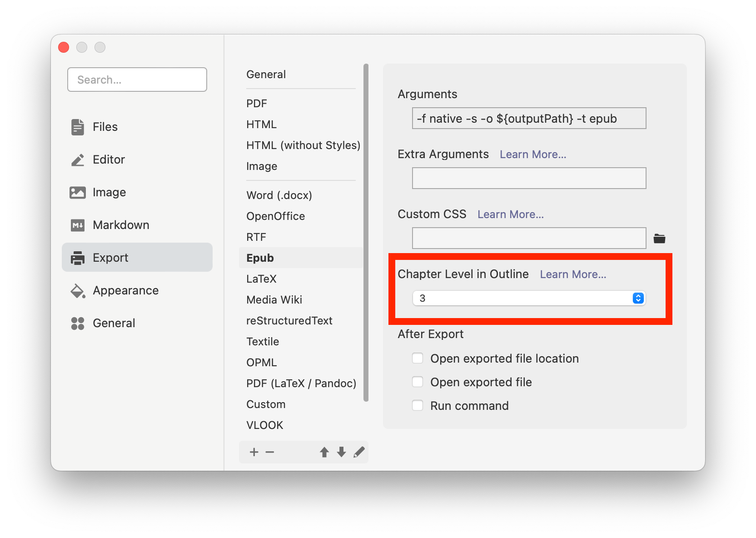Move selected format down with down arrow

coord(341,452)
